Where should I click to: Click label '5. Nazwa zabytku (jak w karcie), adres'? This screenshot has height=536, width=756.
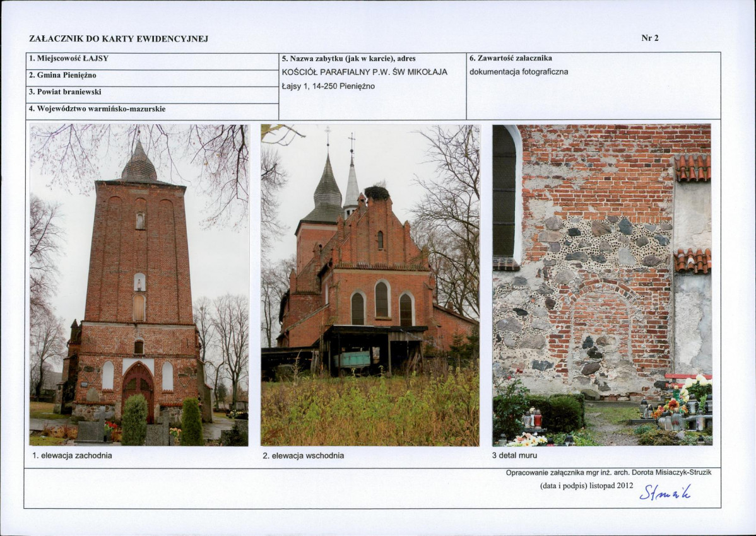[348, 58]
